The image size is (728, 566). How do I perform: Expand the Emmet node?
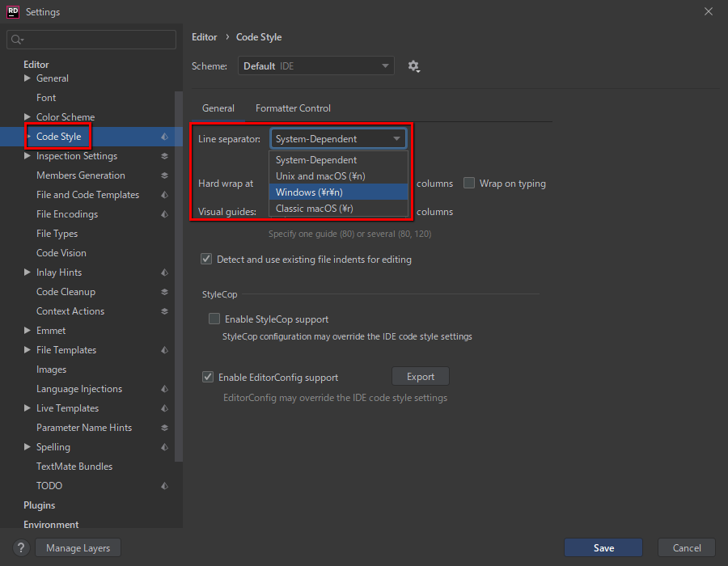[x=28, y=331]
